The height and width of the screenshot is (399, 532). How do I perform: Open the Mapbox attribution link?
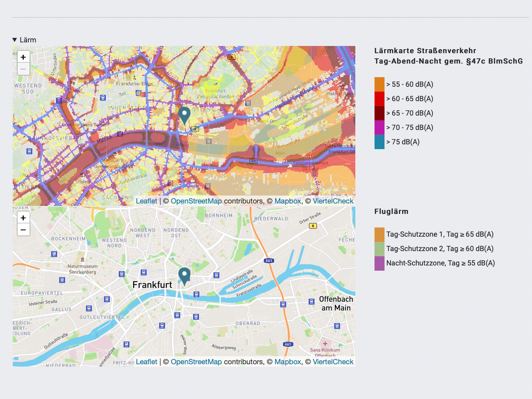[x=288, y=201]
